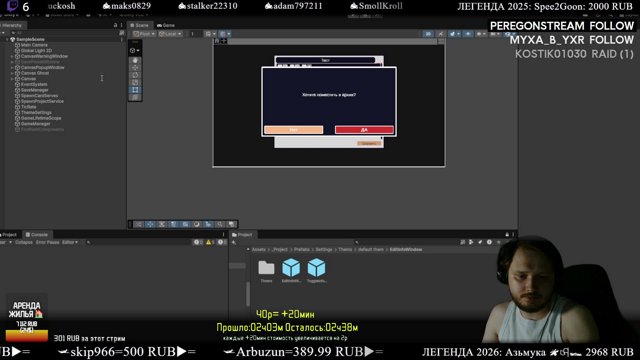The height and width of the screenshot is (360, 640).
Task: Toggle info messages count in Console
Action: (198, 242)
